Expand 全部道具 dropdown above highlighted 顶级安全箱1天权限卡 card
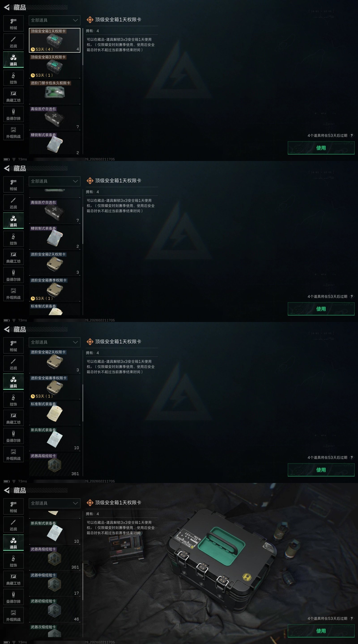The image size is (358, 644). tap(55, 20)
